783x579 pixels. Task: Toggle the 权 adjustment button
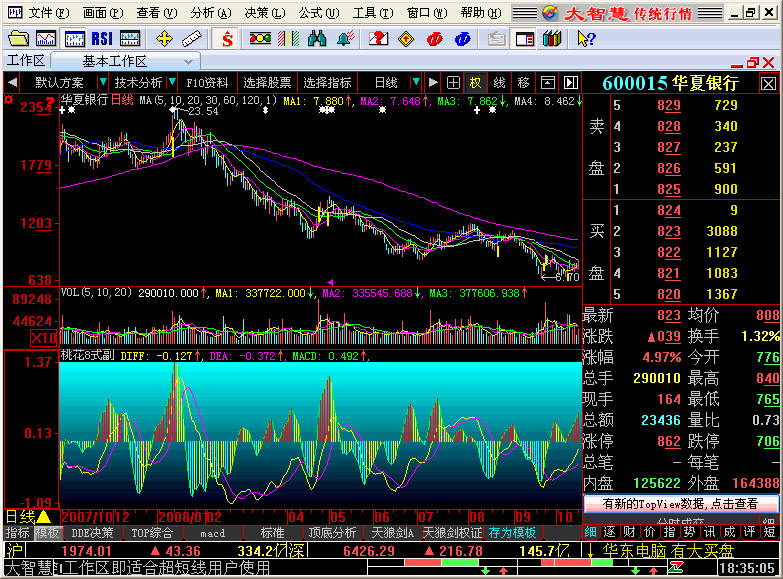[475, 82]
